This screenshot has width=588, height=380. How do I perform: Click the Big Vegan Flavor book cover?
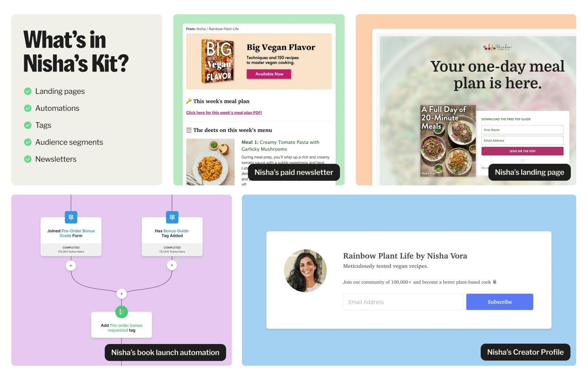[218, 61]
